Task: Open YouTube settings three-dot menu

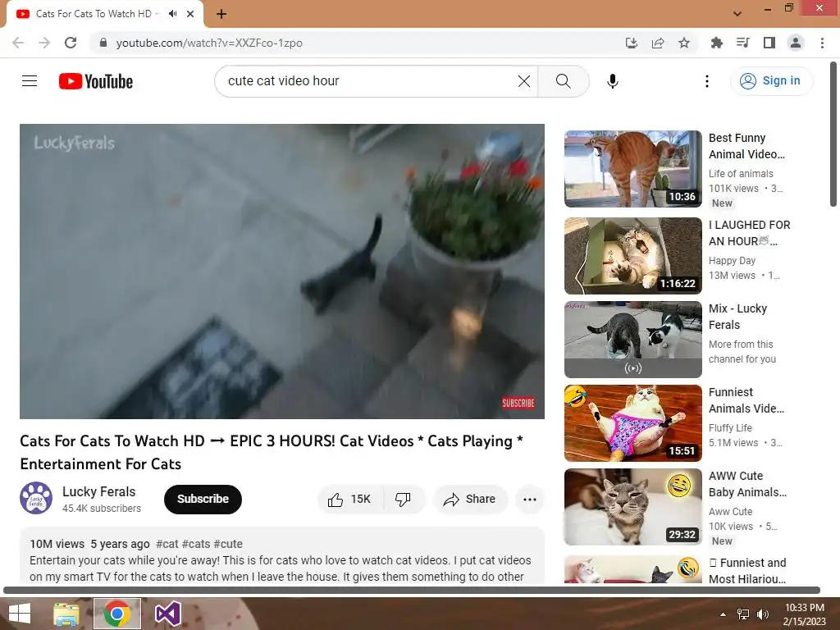Action: tap(706, 81)
